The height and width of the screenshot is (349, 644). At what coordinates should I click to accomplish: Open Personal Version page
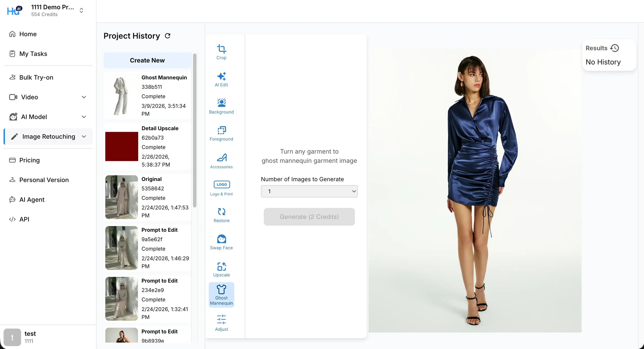pos(48,180)
